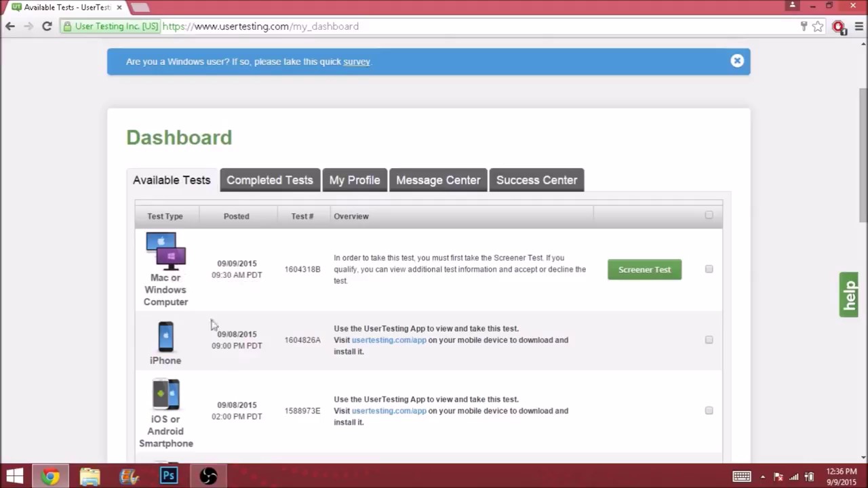Viewport: 868px width, 488px height.
Task: Open File Explorer from the taskbar
Action: coord(90,476)
